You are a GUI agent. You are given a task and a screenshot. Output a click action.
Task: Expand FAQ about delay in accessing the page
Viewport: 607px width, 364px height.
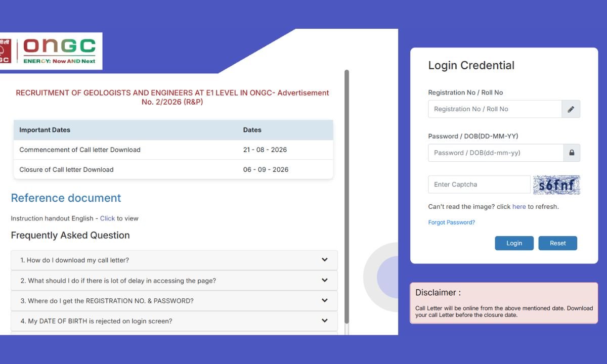[x=174, y=281]
